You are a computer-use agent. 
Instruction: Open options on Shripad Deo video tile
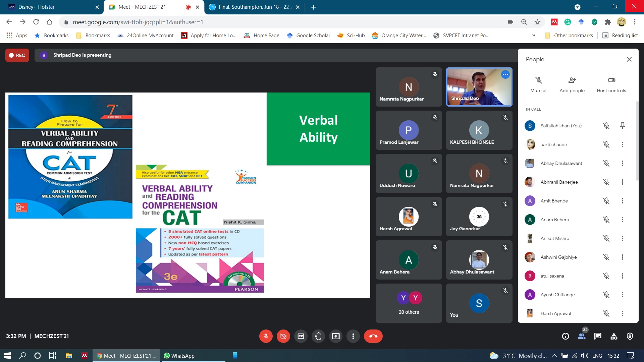click(x=505, y=74)
